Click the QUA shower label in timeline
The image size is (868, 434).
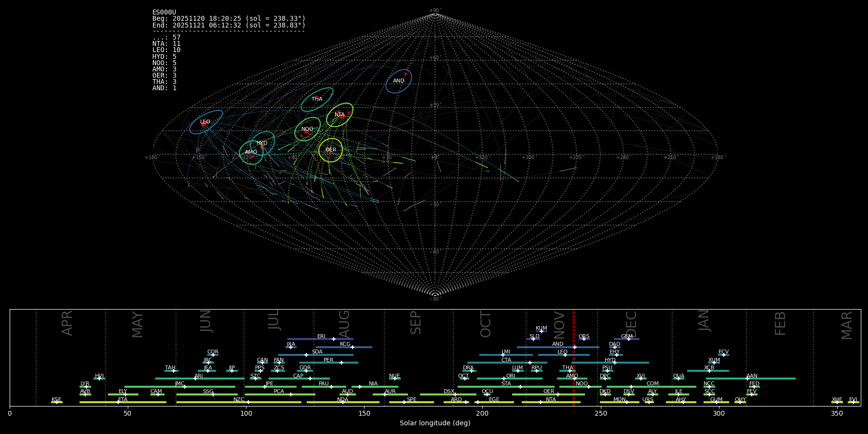(678, 376)
